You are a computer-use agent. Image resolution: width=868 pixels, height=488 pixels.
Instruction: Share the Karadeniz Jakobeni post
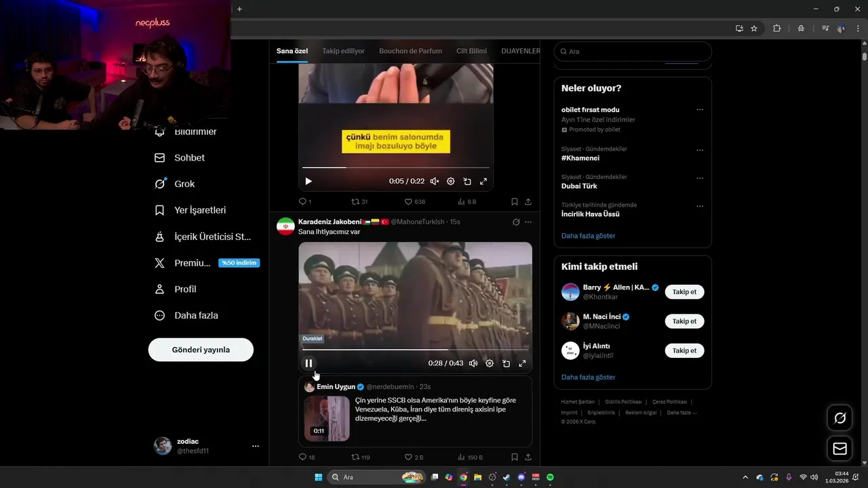tap(528, 457)
